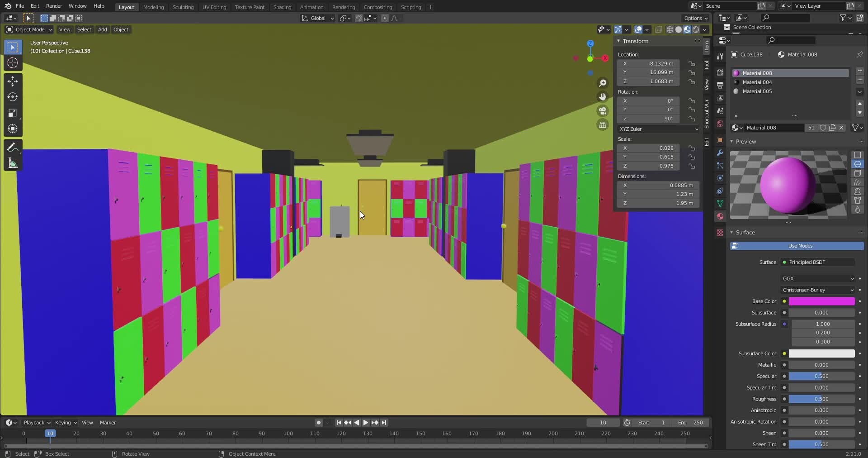Open the viewport Options button

coord(695,18)
